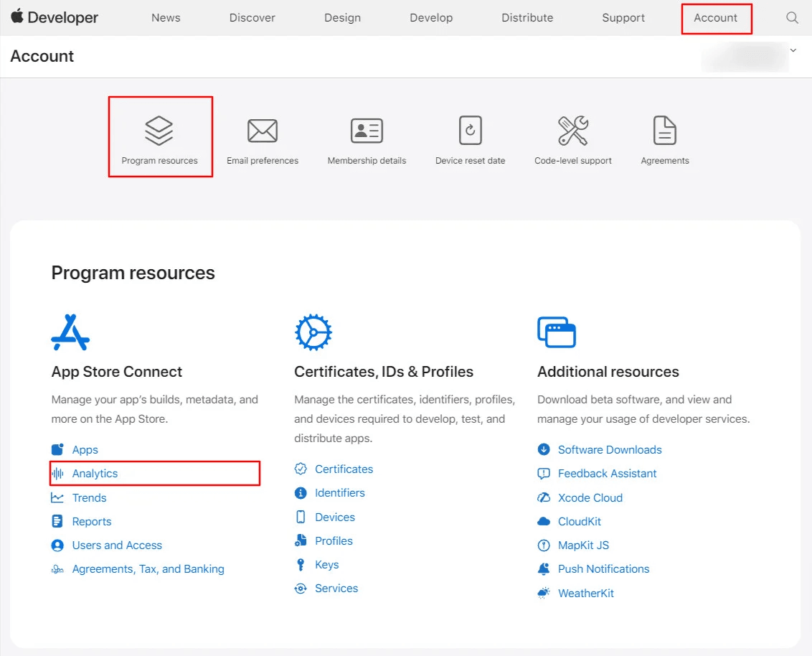812x656 pixels.
Task: Open the Support menu
Action: (x=623, y=18)
